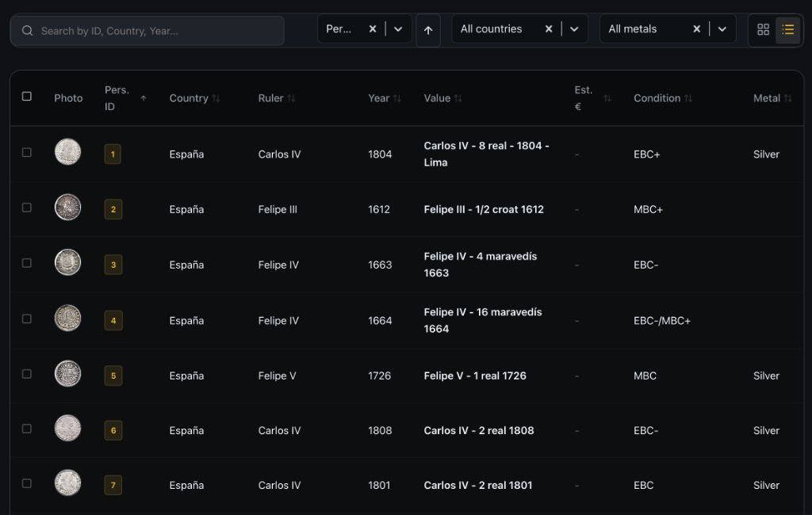812x515 pixels.
Task: Sort table by Metal column
Action: [x=787, y=98]
